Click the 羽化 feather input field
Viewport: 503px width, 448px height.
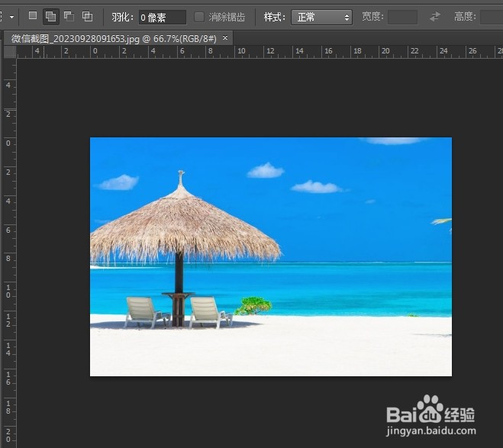click(x=163, y=17)
